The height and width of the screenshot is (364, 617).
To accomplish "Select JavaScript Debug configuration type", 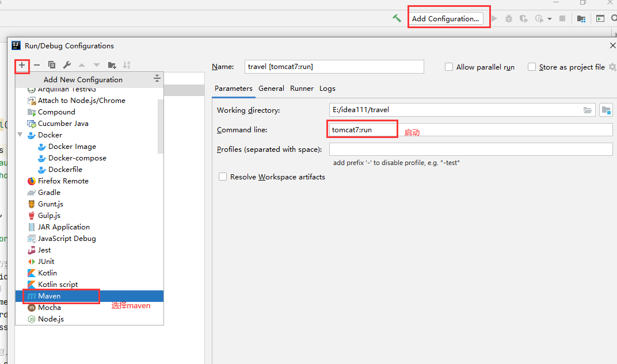I will click(x=89, y=239).
